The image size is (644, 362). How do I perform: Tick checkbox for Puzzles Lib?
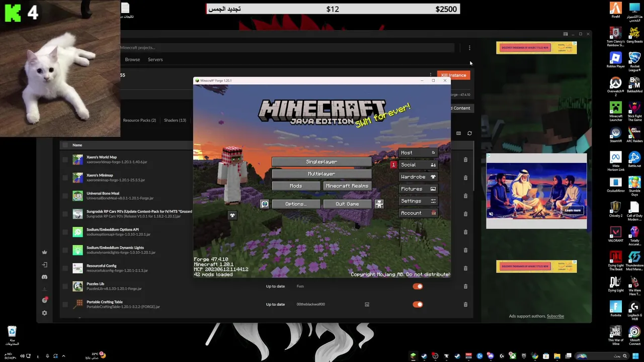point(65,287)
